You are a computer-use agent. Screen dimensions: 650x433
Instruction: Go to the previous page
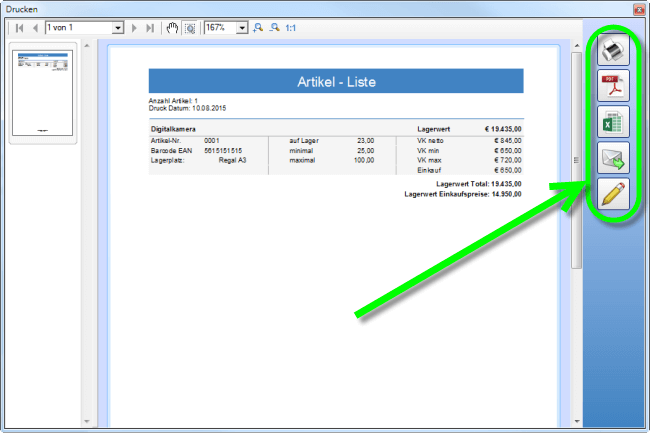pos(35,28)
